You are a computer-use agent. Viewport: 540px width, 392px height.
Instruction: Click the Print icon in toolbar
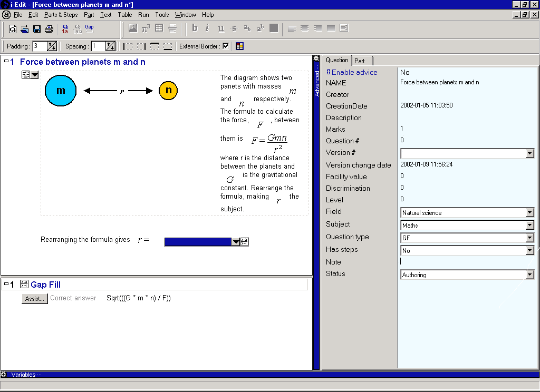click(x=49, y=28)
